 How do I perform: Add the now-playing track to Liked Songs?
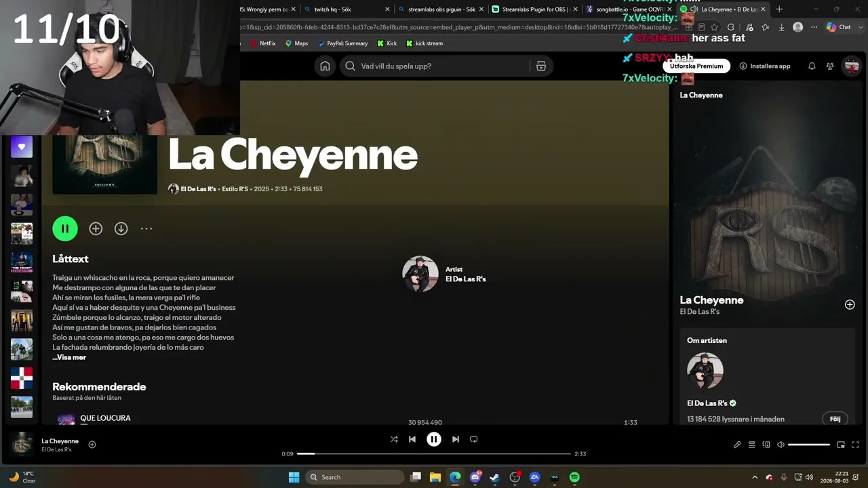coord(92,445)
